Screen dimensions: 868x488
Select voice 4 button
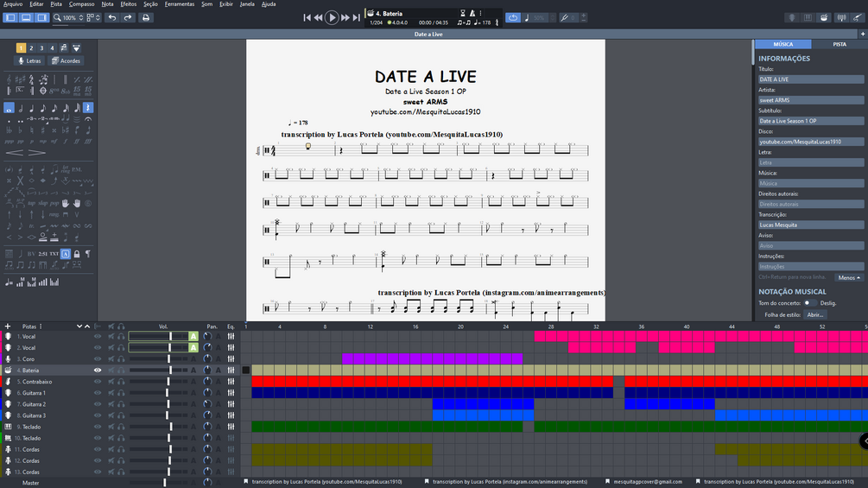tap(52, 48)
